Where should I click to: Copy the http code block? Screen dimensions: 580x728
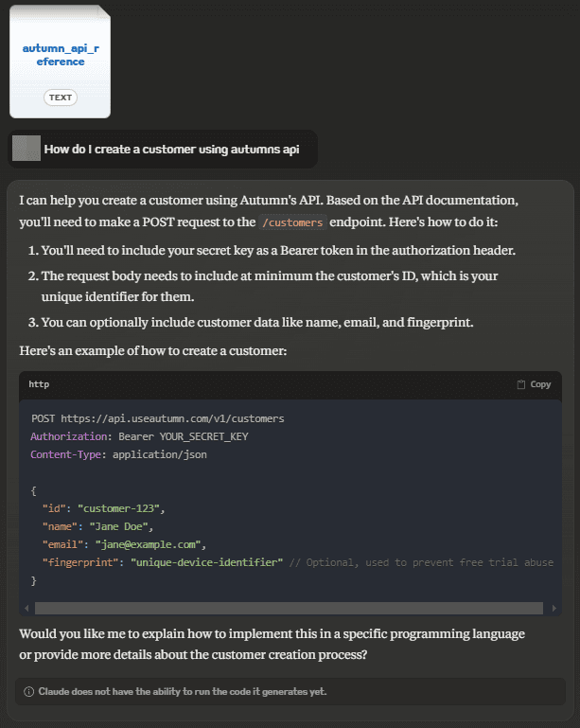534,384
